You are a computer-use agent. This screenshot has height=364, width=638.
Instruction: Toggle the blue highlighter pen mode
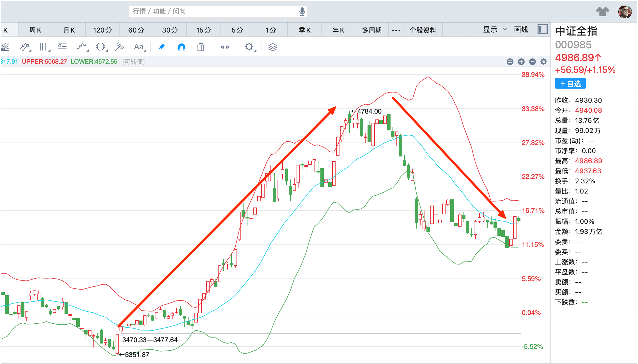coord(162,47)
